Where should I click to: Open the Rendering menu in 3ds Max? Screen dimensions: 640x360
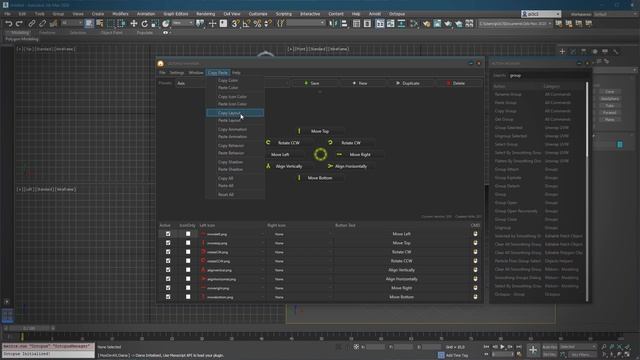tap(205, 14)
